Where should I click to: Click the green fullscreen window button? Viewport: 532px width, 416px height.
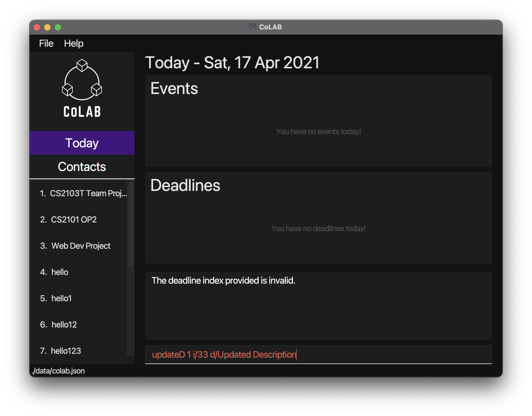[58, 27]
